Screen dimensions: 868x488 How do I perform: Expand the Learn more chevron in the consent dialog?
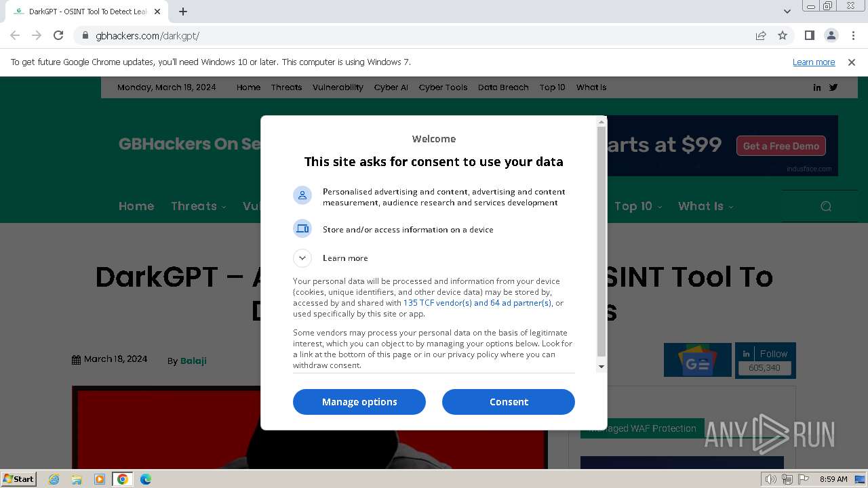click(302, 258)
